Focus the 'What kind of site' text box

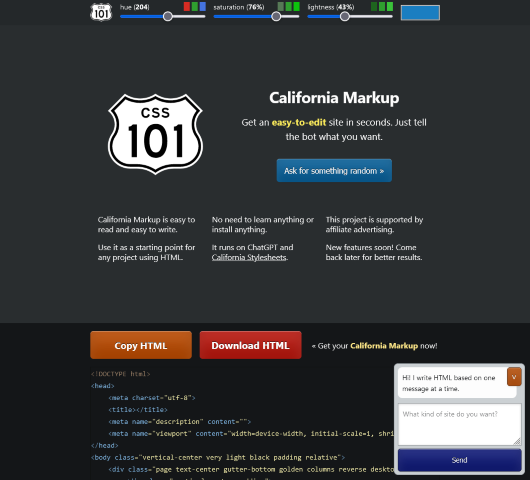[x=460, y=424]
